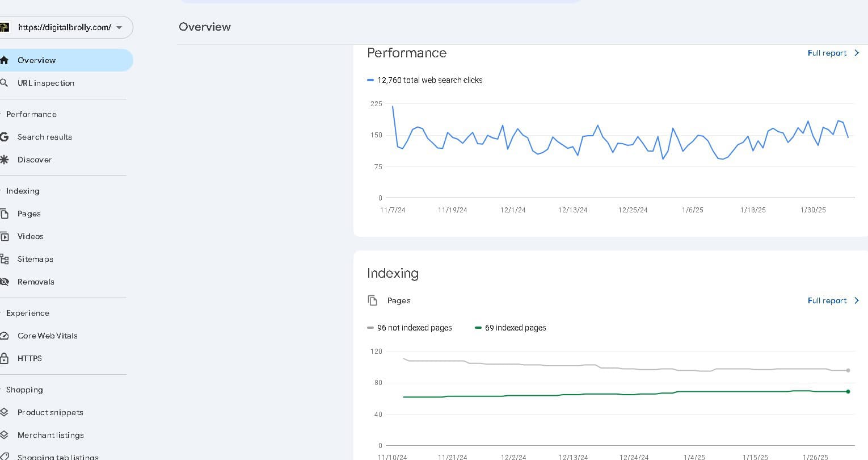Open the Sitemaps icon
868x460 pixels.
click(5, 259)
